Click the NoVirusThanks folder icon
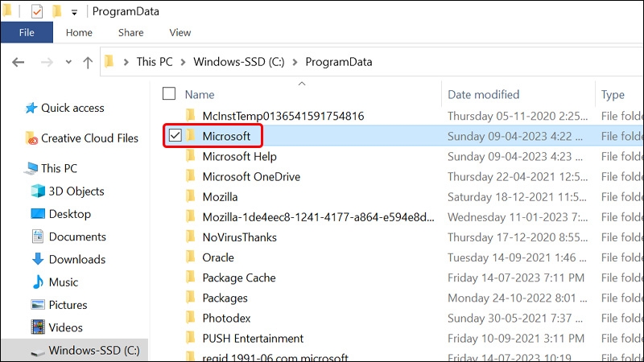644x362 pixels. point(191,237)
